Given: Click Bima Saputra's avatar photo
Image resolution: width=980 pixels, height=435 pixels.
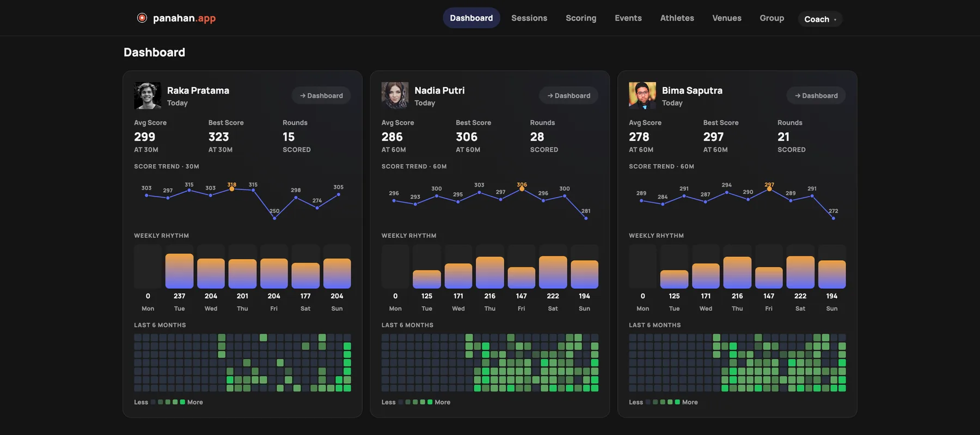Looking at the screenshot, I should click(x=642, y=96).
